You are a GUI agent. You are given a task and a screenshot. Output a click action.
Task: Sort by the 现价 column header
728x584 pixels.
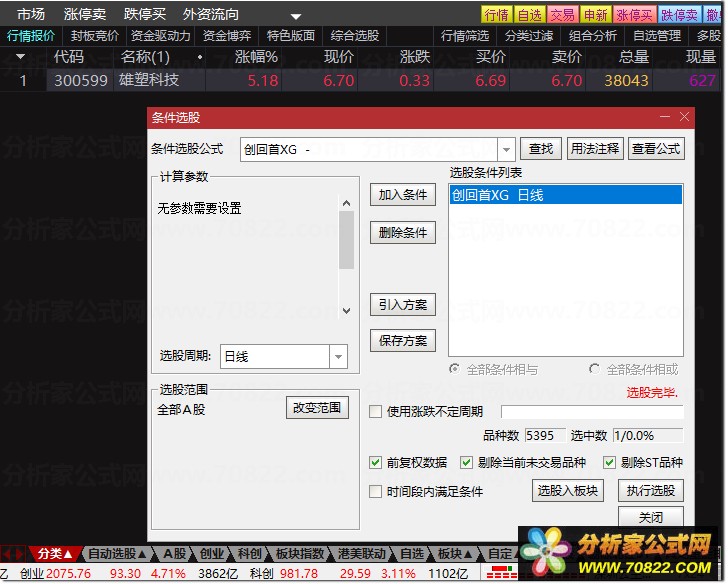coord(339,57)
